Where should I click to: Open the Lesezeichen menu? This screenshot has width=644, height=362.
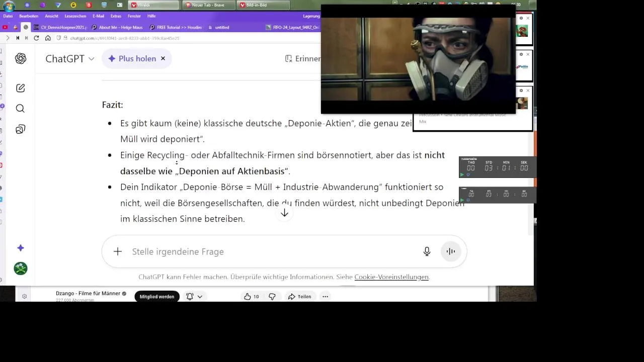click(75, 16)
